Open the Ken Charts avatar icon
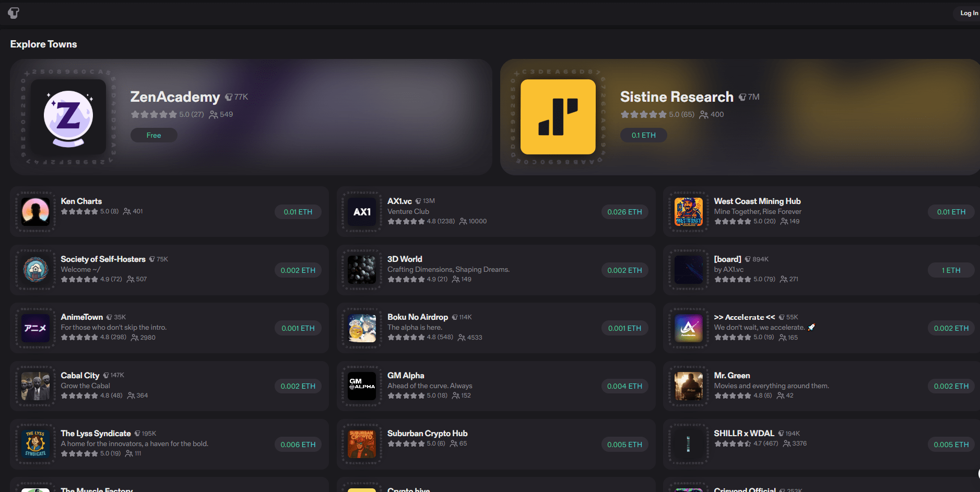The height and width of the screenshot is (492, 980). point(36,212)
